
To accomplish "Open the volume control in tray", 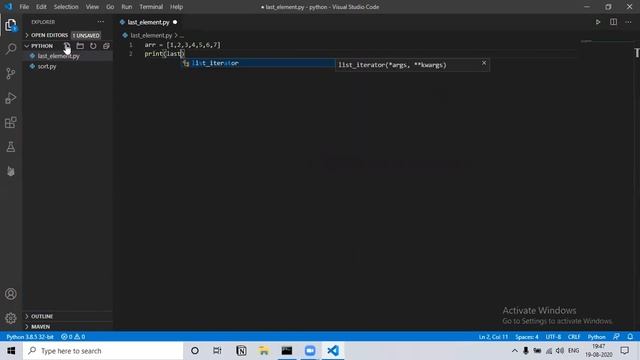I will click(560, 351).
